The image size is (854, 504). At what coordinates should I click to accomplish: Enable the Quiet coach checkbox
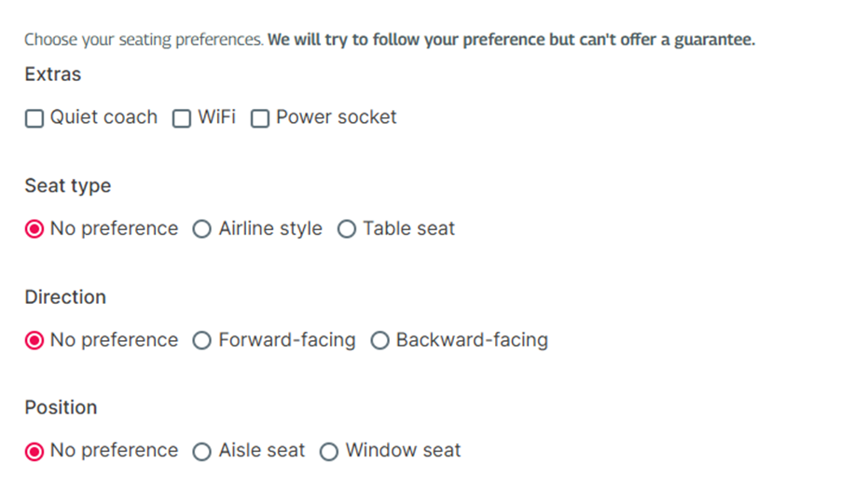coord(34,118)
